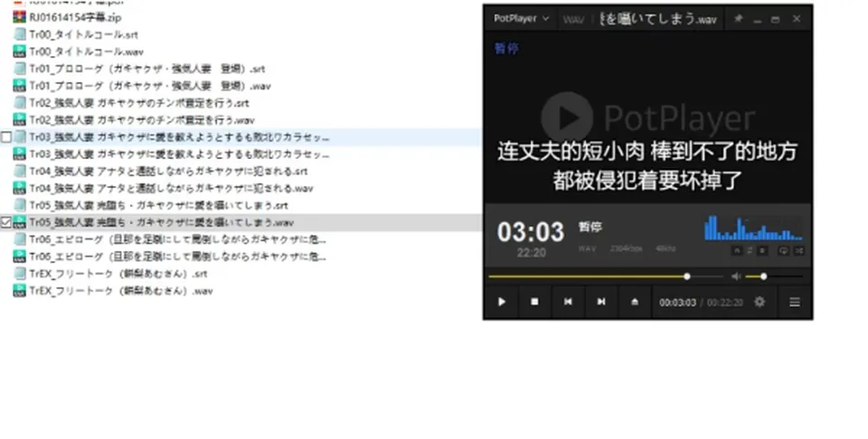Select the Tr02 .wav audio file icon
The image size is (868, 439).
point(19,120)
